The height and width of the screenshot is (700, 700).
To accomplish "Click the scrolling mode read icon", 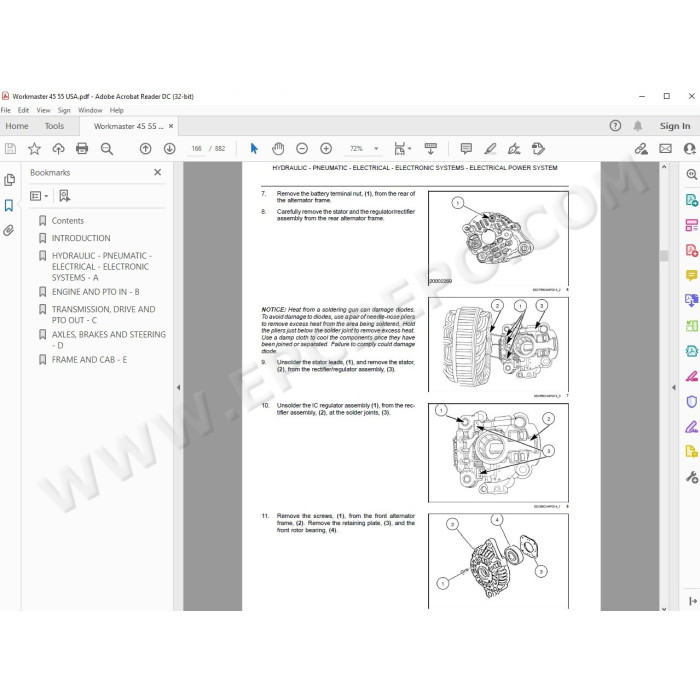I will pyautogui.click(x=431, y=149).
